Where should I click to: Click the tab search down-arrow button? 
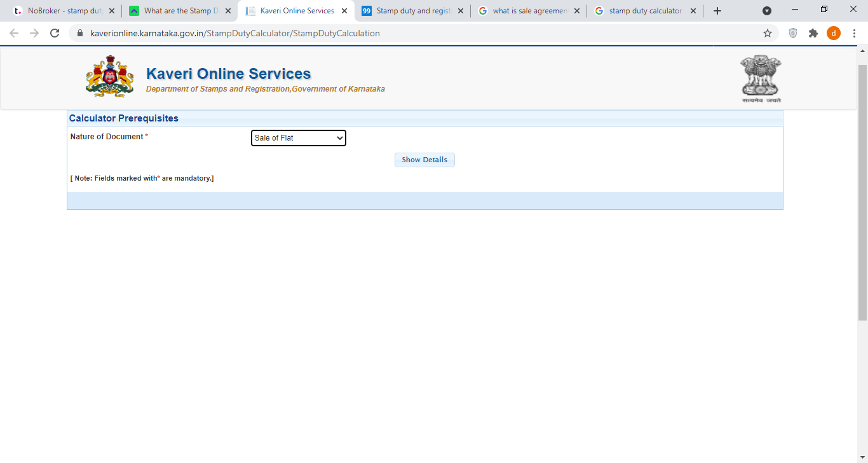[767, 11]
